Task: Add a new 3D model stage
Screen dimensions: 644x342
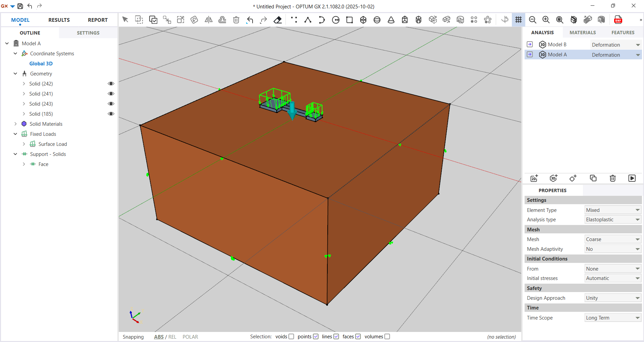Action: 553,178
